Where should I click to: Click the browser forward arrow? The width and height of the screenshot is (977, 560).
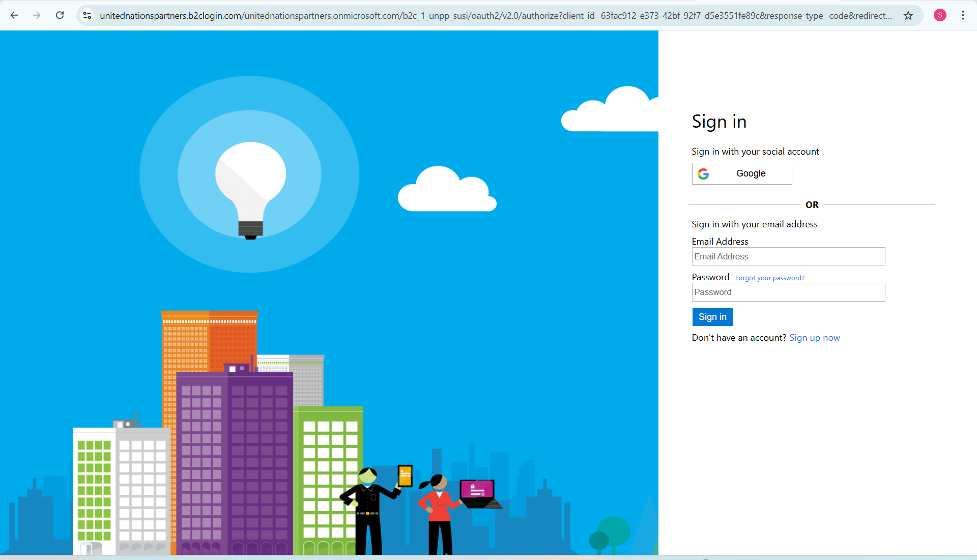click(37, 15)
